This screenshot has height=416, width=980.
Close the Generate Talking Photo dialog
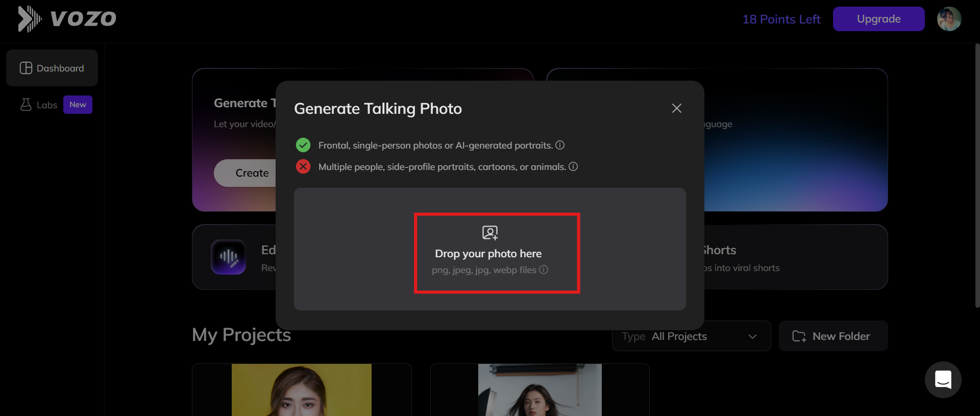click(x=676, y=108)
